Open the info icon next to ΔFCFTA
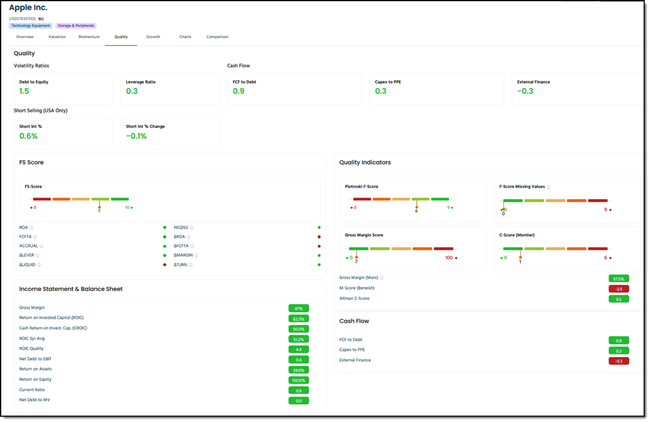 tap(192, 246)
